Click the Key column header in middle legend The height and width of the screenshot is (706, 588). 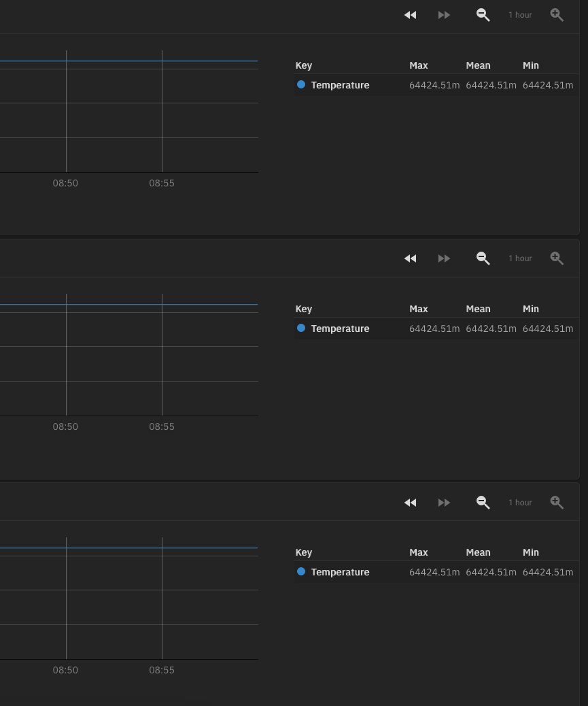point(304,309)
